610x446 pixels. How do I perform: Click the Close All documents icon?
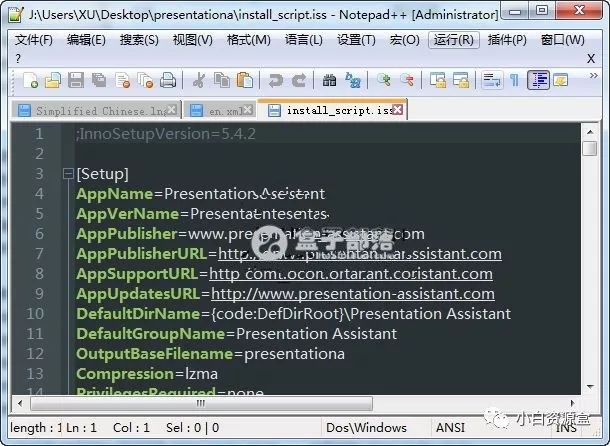[145, 80]
